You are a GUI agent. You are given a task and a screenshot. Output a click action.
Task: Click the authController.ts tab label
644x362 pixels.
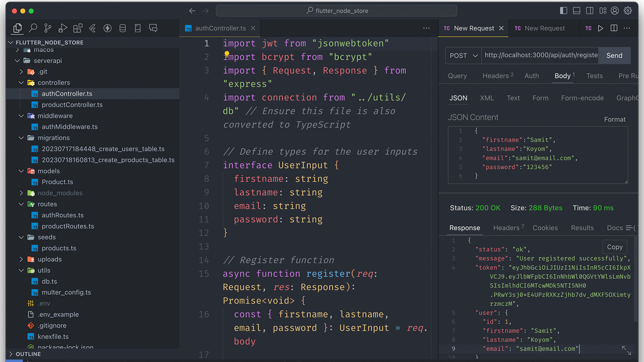[220, 28]
